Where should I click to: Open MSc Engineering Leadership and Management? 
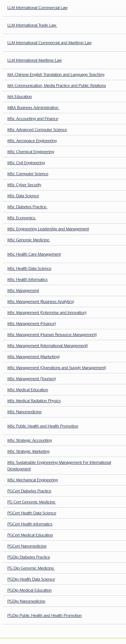48,229
